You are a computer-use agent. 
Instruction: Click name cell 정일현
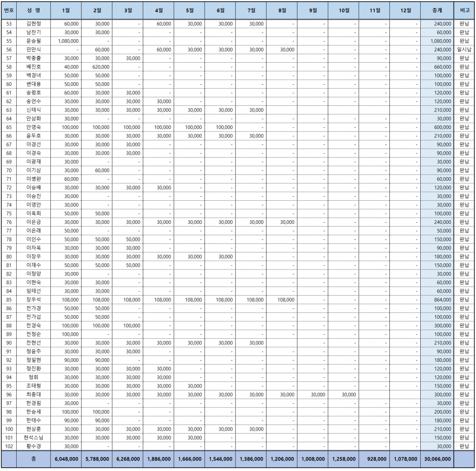33,360
